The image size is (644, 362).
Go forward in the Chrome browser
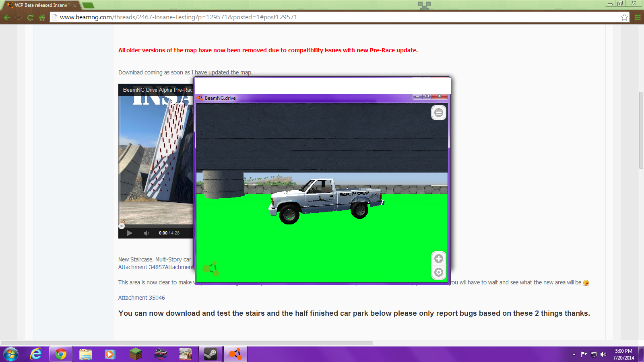pyautogui.click(x=19, y=17)
